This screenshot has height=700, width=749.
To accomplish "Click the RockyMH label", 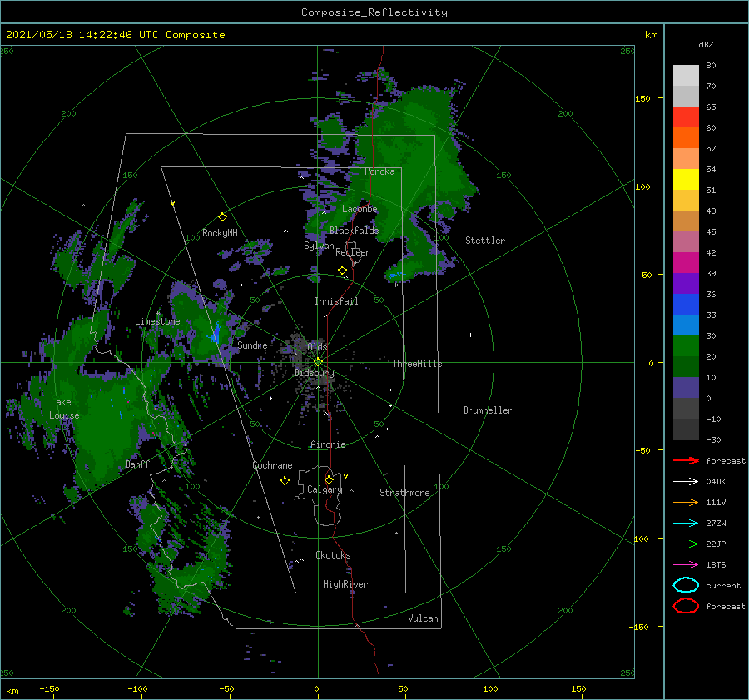I will [220, 233].
